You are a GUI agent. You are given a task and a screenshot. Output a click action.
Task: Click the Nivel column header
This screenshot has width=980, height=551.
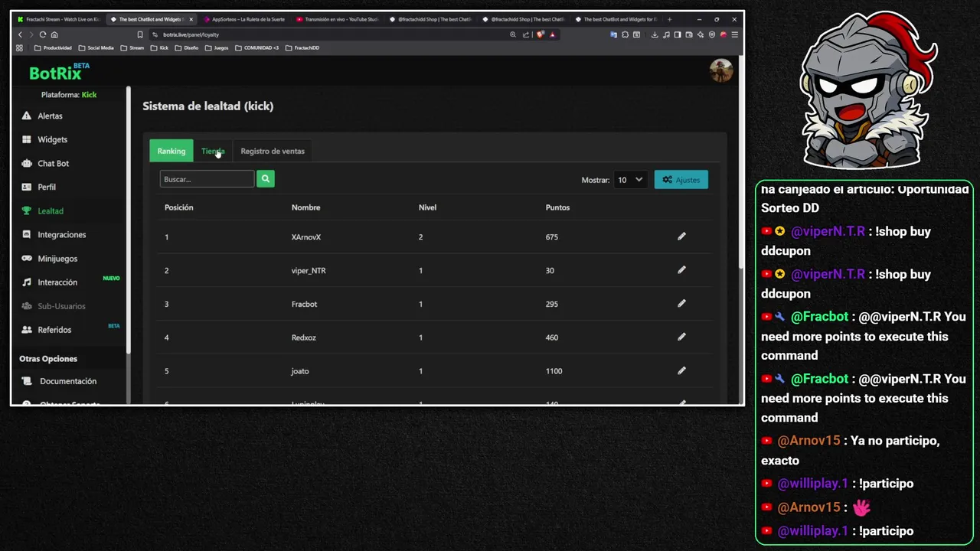click(x=427, y=207)
